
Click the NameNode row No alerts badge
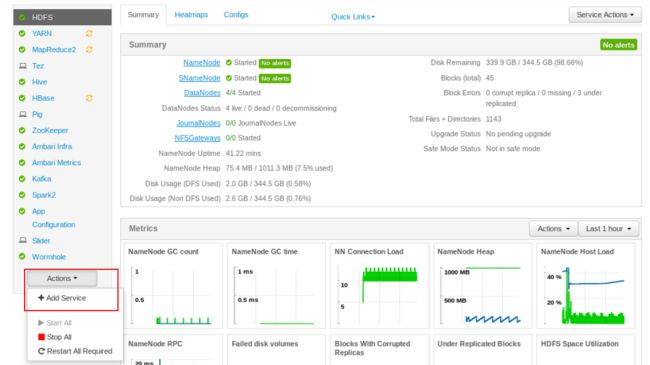tap(275, 63)
